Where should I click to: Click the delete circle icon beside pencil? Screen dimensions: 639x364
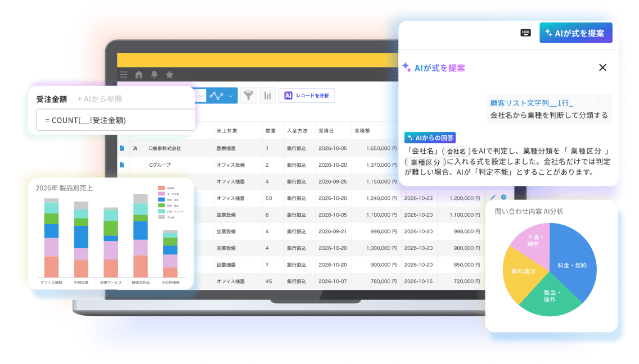point(503,198)
